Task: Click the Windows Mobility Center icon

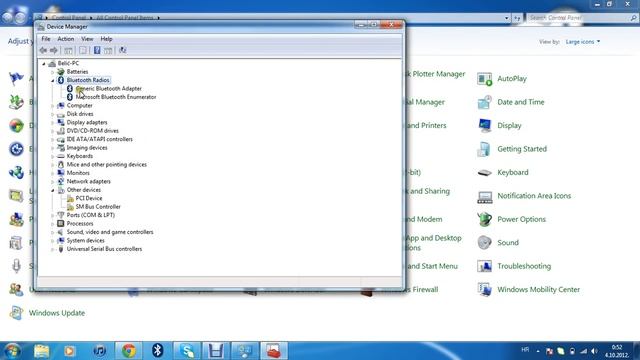Action: click(x=484, y=290)
